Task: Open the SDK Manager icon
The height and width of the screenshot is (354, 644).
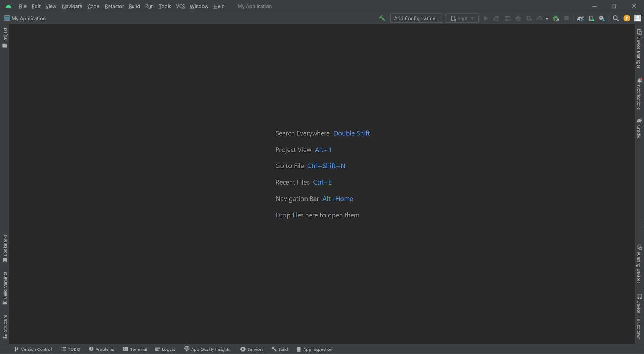Action: (602, 18)
